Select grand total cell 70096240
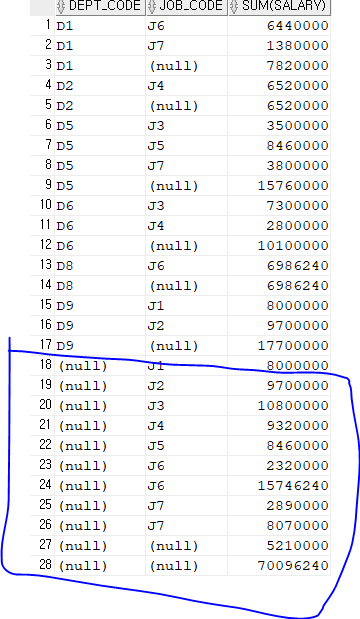The width and height of the screenshot is (360, 619). [x=293, y=566]
